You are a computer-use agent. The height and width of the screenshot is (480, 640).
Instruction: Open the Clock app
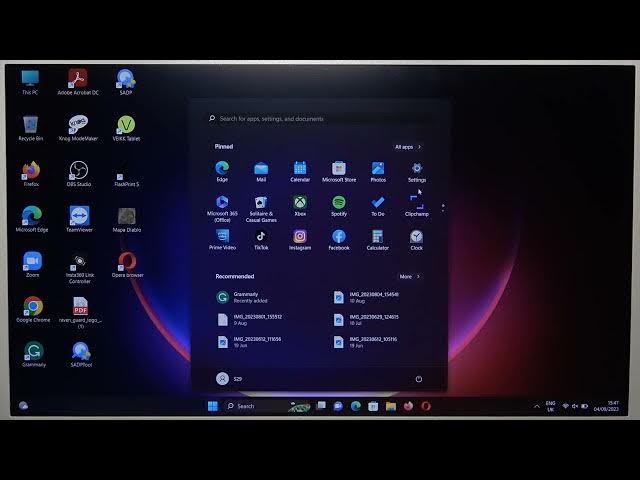click(x=416, y=240)
